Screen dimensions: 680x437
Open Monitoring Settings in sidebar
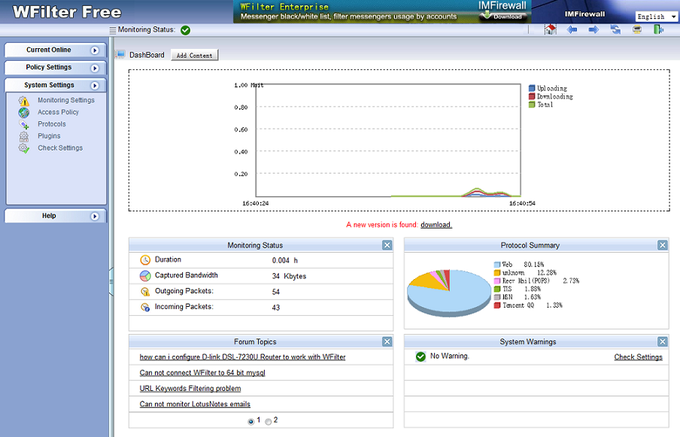pos(66,100)
